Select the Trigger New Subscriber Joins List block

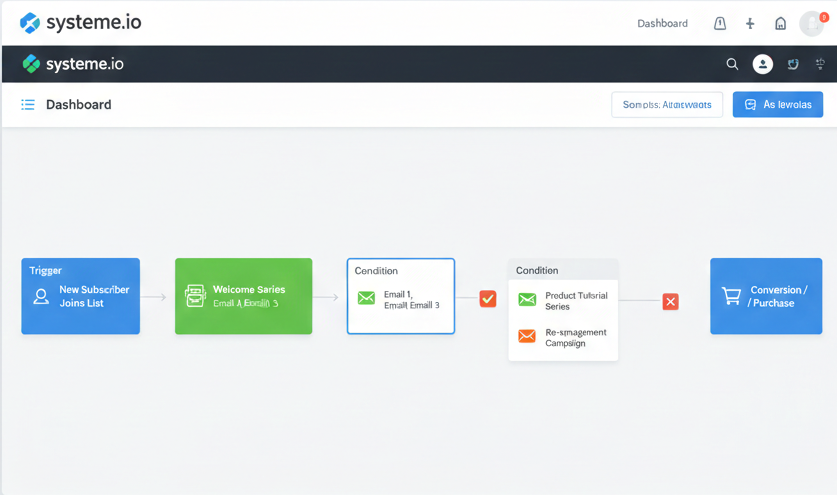pos(81,296)
